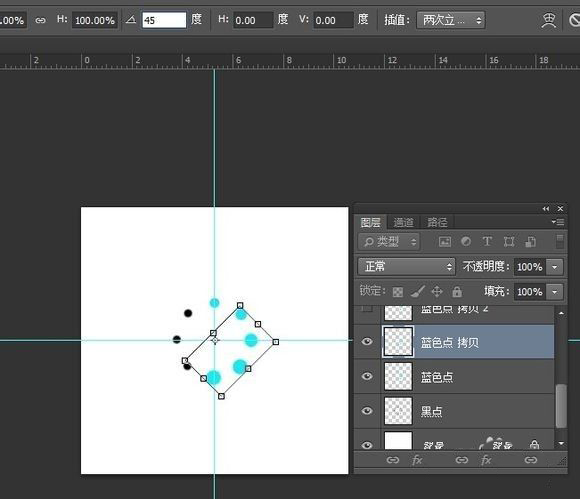580x499 pixels.
Task: Click the 背景 layer white thumbnail
Action: click(398, 440)
